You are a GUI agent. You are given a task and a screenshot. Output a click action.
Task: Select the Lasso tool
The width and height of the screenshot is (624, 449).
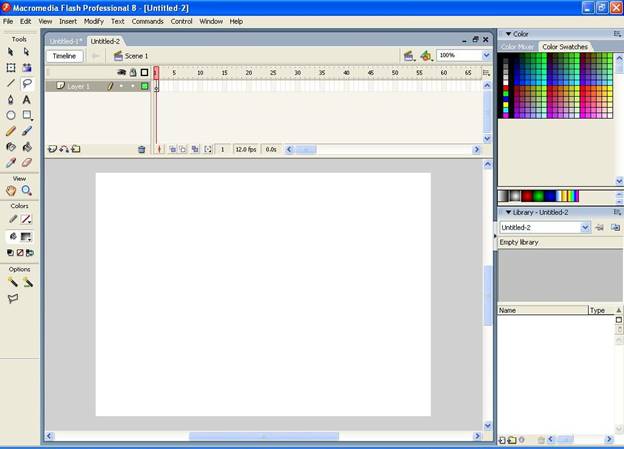click(x=27, y=84)
